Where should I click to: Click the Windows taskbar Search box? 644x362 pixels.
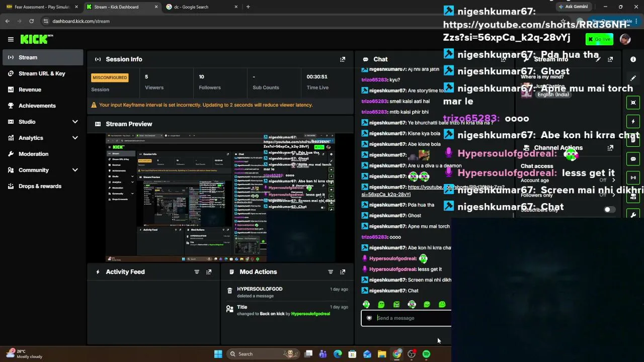point(263,354)
